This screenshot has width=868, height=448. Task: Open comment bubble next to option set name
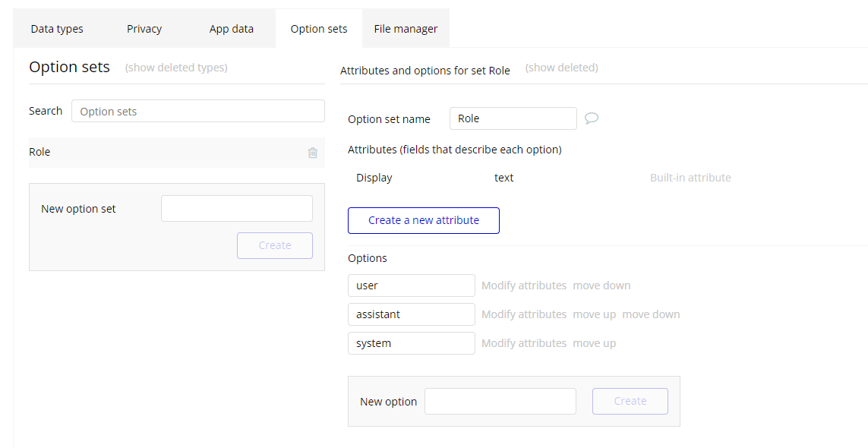pos(592,118)
